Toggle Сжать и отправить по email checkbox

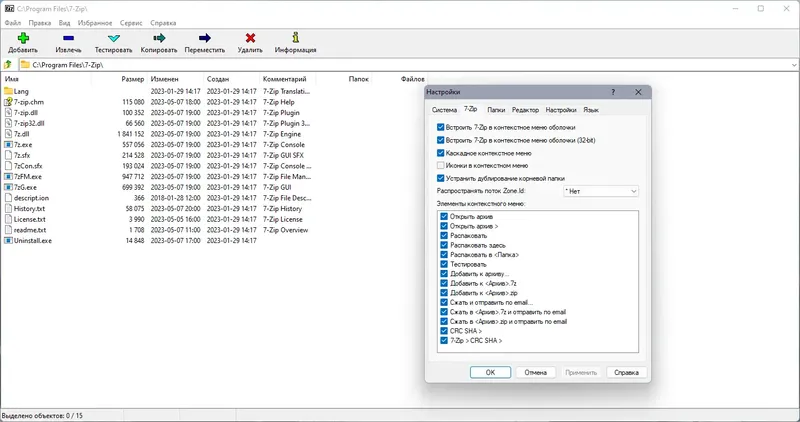[444, 302]
